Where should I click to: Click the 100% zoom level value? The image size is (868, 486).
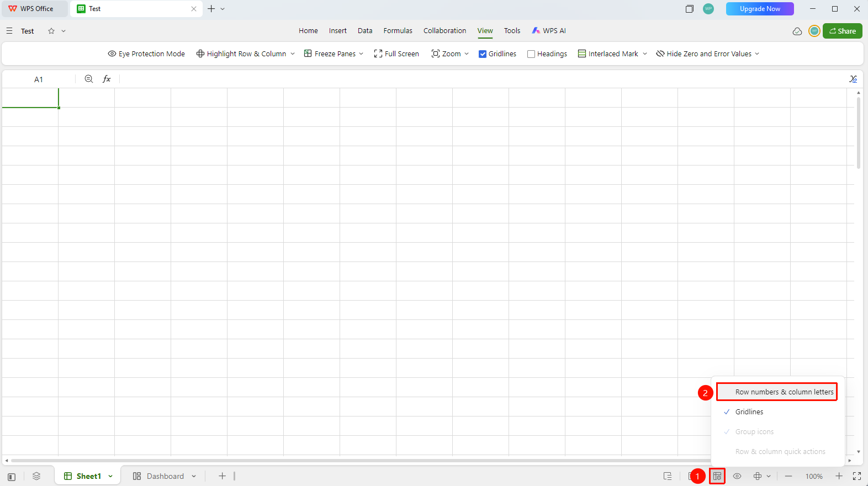click(814, 476)
